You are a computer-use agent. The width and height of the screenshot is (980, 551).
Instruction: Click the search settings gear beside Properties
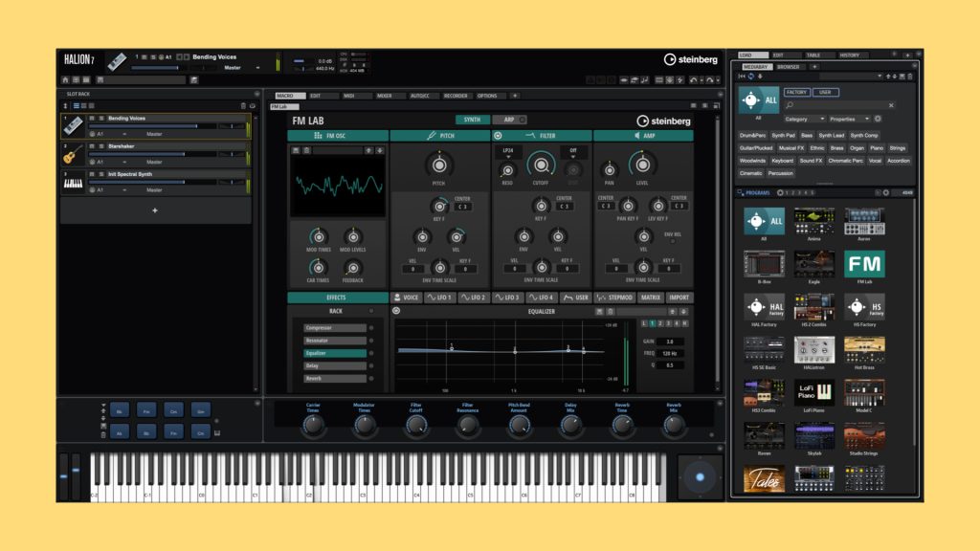click(x=878, y=119)
